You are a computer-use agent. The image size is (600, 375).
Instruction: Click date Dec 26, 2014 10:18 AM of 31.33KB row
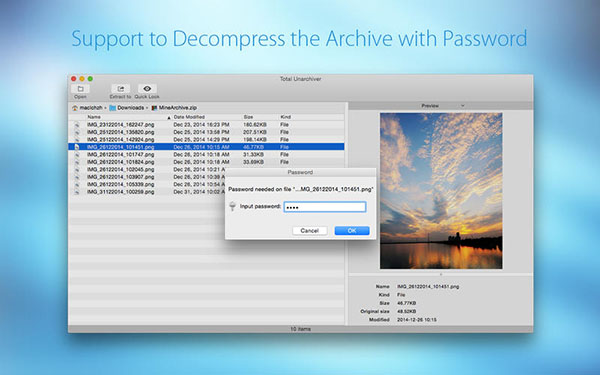click(x=201, y=155)
